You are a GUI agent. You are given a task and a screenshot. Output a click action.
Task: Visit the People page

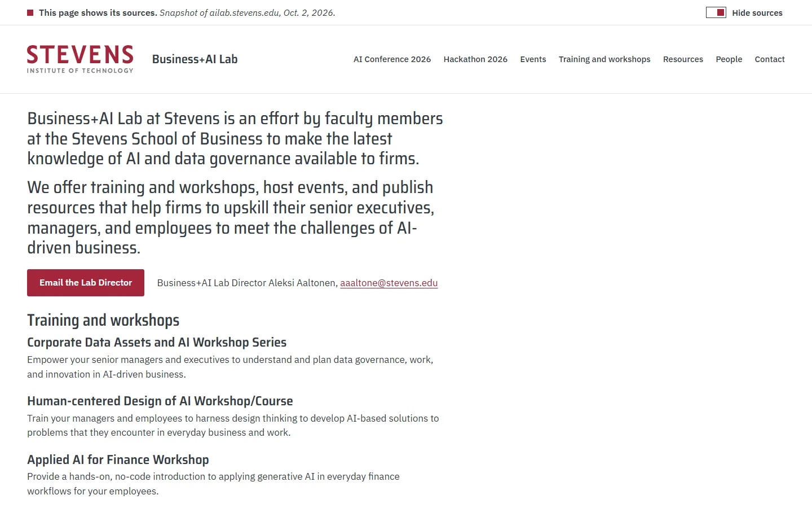click(x=729, y=59)
